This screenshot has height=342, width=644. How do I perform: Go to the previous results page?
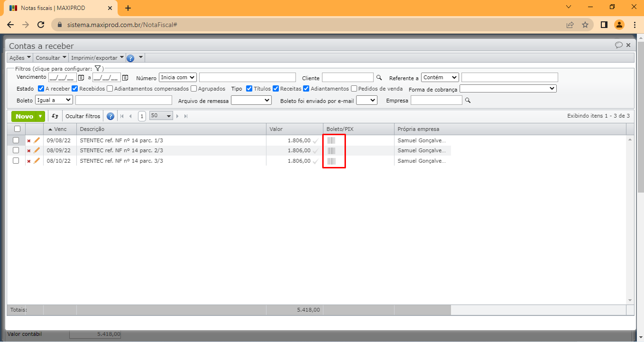coord(130,116)
